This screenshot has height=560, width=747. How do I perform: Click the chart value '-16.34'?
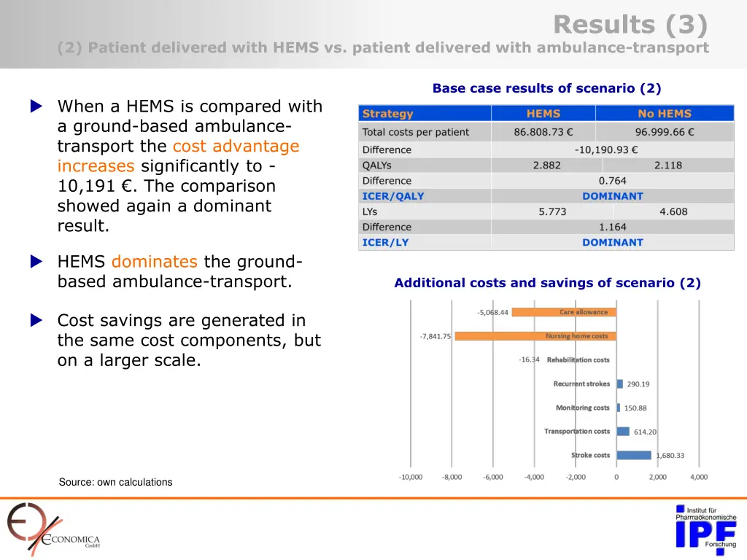click(x=529, y=359)
